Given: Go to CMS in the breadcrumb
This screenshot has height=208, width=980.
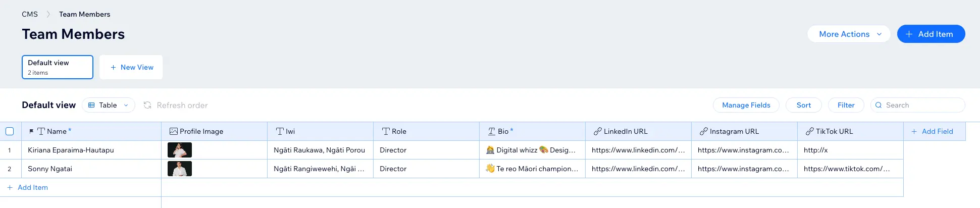Looking at the screenshot, I should pyautogui.click(x=30, y=14).
